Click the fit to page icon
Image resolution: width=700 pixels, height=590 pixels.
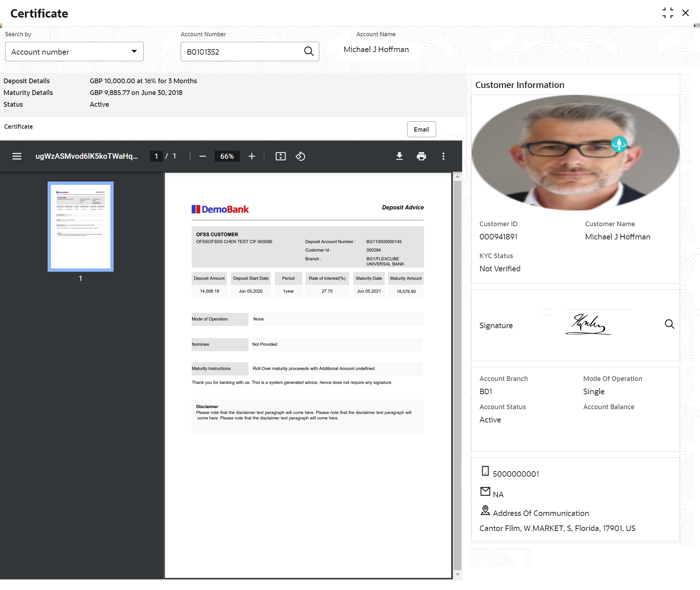tap(280, 156)
